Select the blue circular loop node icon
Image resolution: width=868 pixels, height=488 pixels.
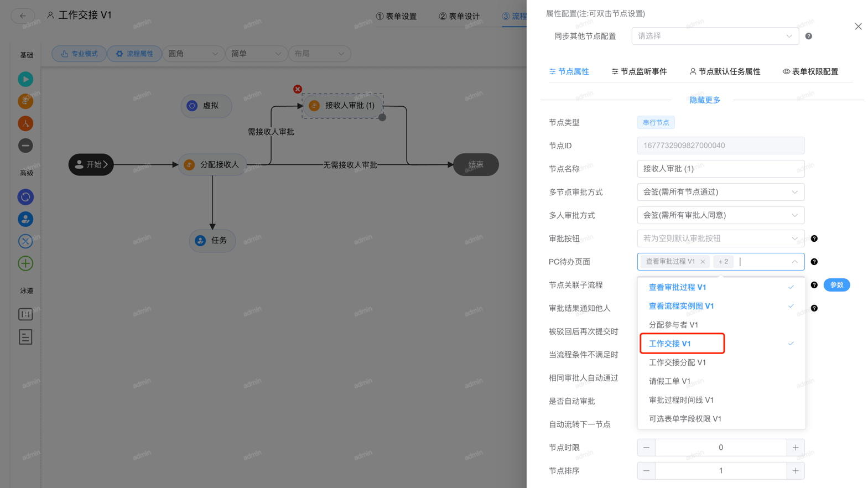(25, 197)
